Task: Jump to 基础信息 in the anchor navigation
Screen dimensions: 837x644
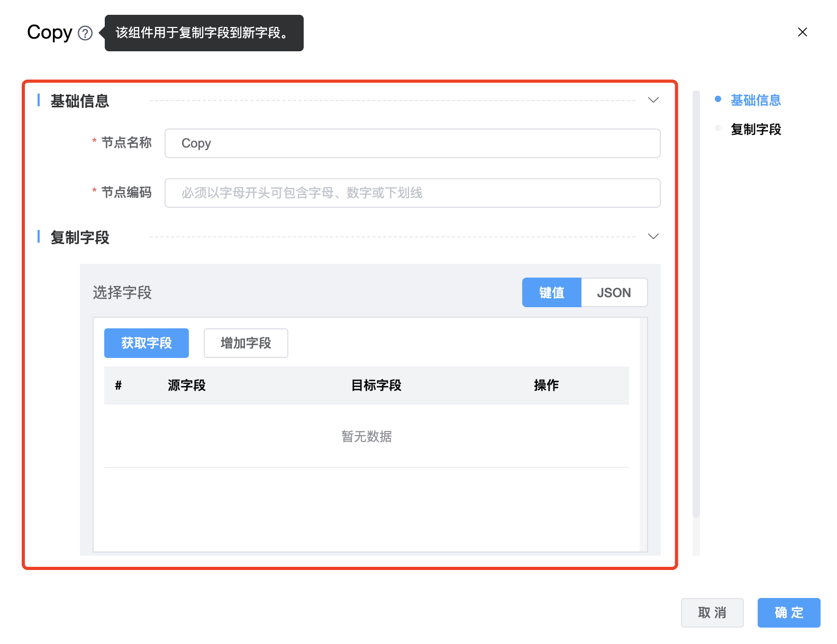Action: click(756, 100)
